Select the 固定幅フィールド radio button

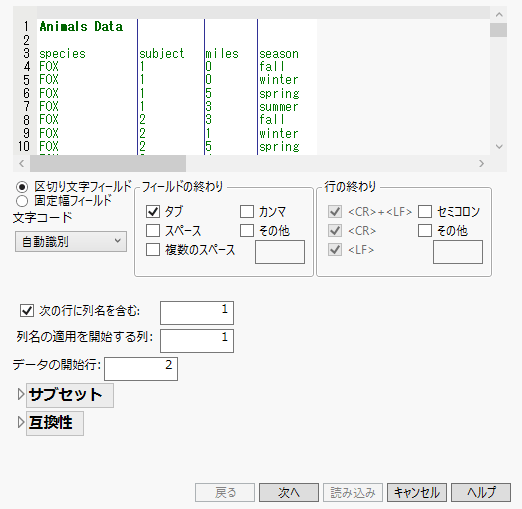click(x=22, y=201)
